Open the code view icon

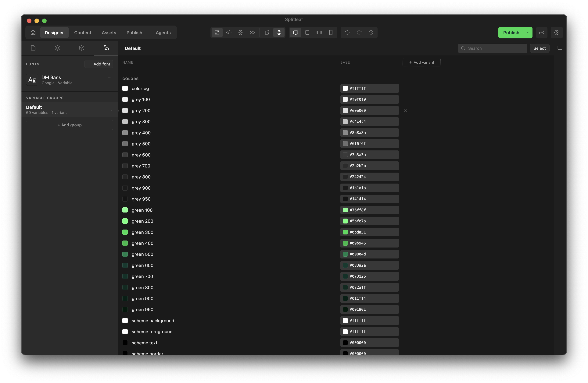click(x=229, y=33)
